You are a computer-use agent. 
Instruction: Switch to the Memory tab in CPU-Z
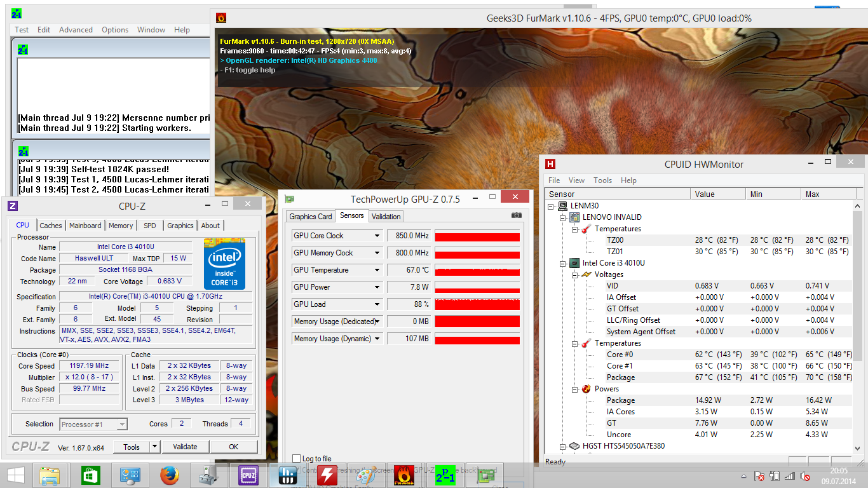click(121, 226)
